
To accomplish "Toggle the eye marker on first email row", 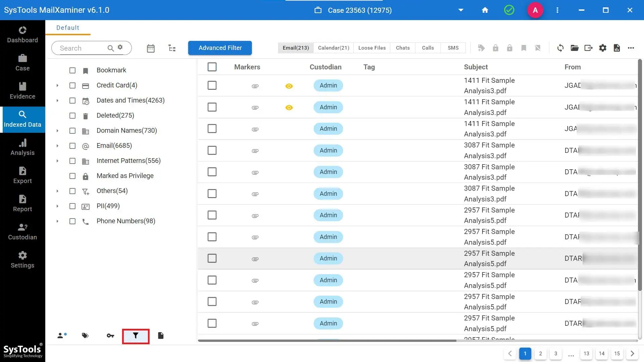I will pyautogui.click(x=289, y=86).
